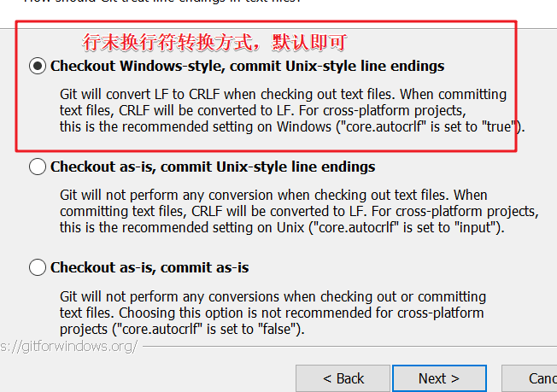This screenshot has height=392, width=557.
Task: Click the "Git will not perform any conversions" line
Action: (x=273, y=297)
